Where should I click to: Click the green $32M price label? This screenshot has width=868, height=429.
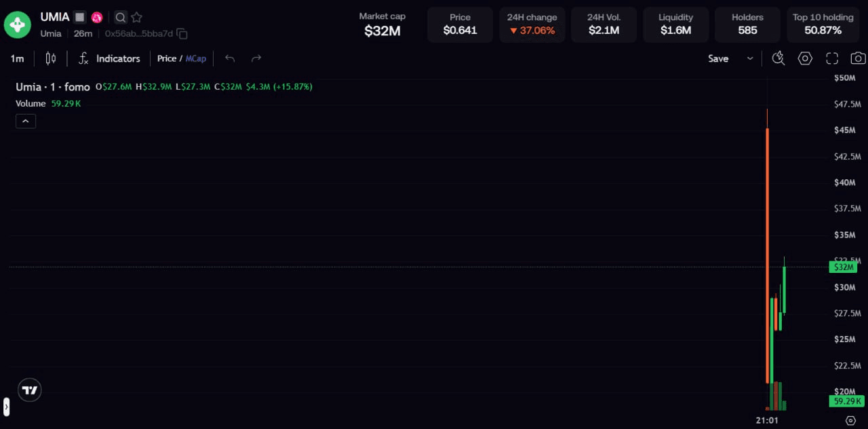(x=843, y=267)
